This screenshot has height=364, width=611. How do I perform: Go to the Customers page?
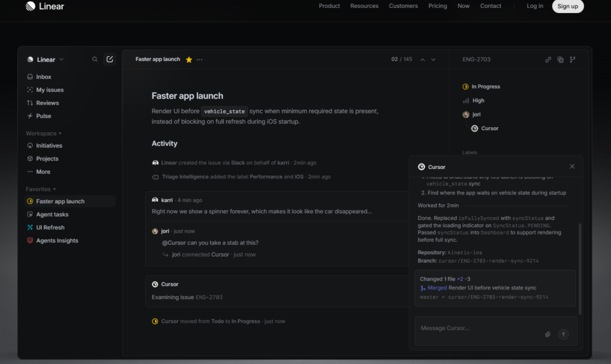pyautogui.click(x=403, y=6)
